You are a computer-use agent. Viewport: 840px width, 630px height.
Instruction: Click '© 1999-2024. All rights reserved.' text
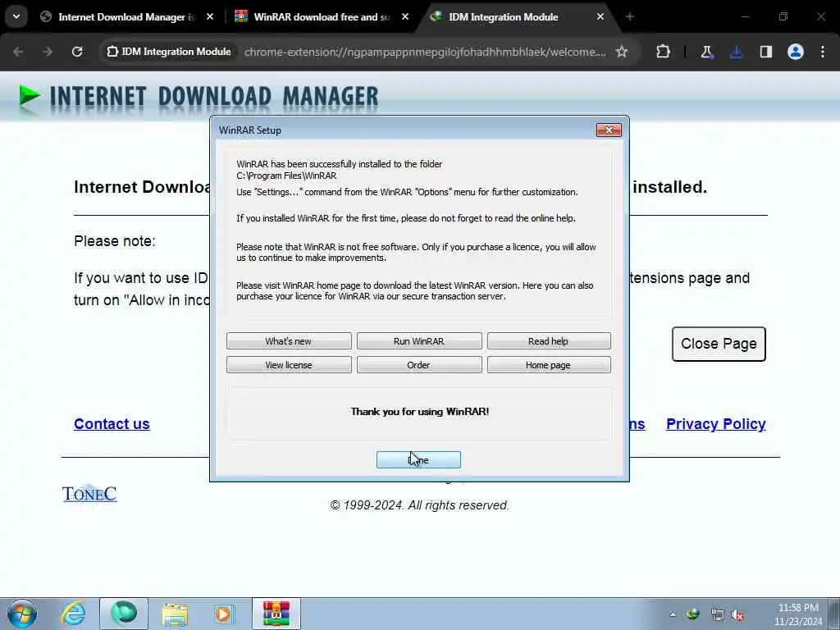pos(419,505)
